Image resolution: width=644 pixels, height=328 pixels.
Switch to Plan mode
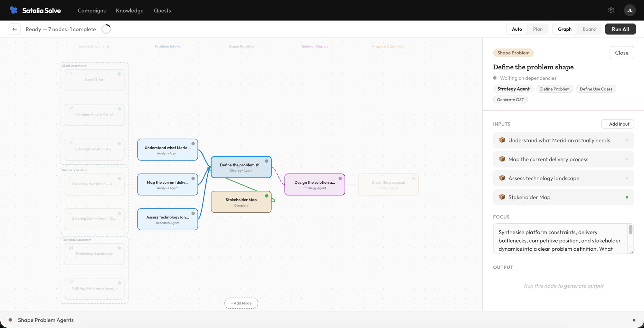[538, 29]
